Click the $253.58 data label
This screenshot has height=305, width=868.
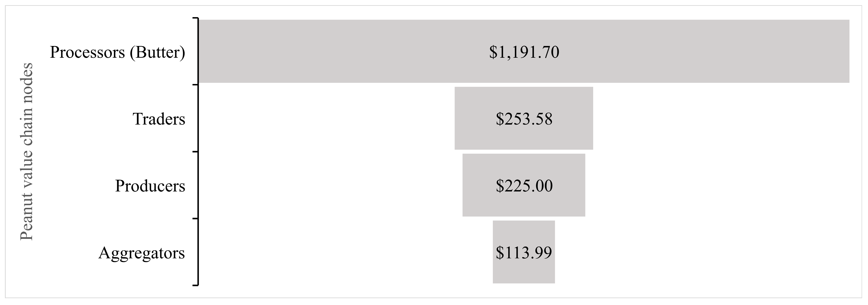tap(524, 119)
